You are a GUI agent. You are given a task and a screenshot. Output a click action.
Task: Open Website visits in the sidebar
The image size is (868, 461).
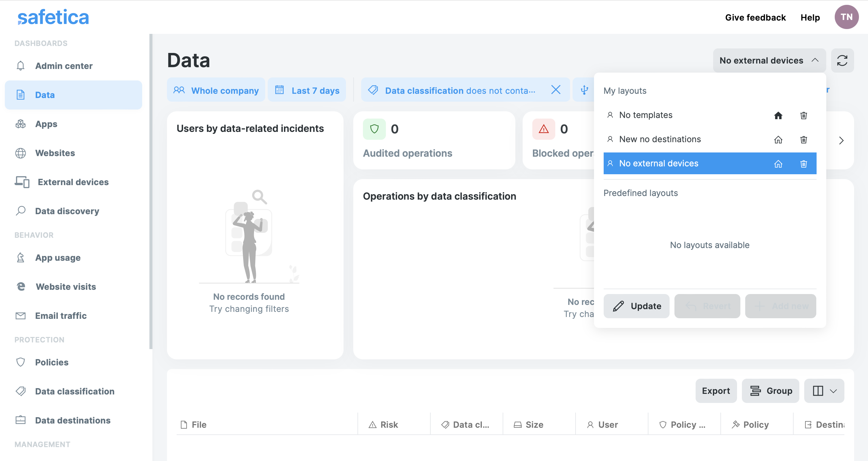tap(73, 286)
